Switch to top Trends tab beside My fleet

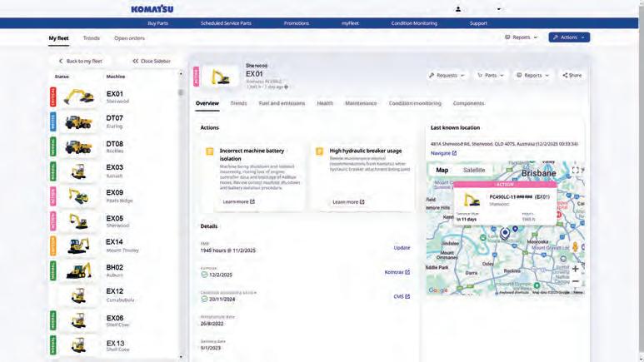(x=91, y=38)
